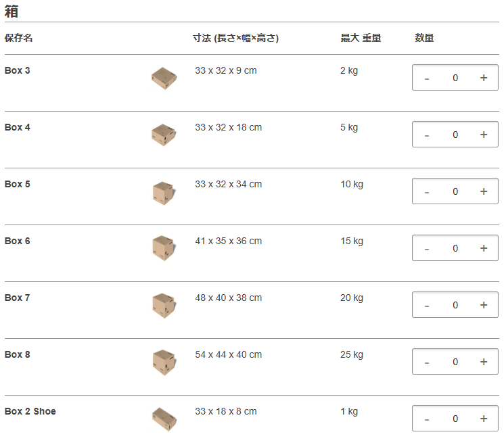The height and width of the screenshot is (447, 504).
Task: Add one Box 7 with plus
Action: pyautogui.click(x=484, y=305)
